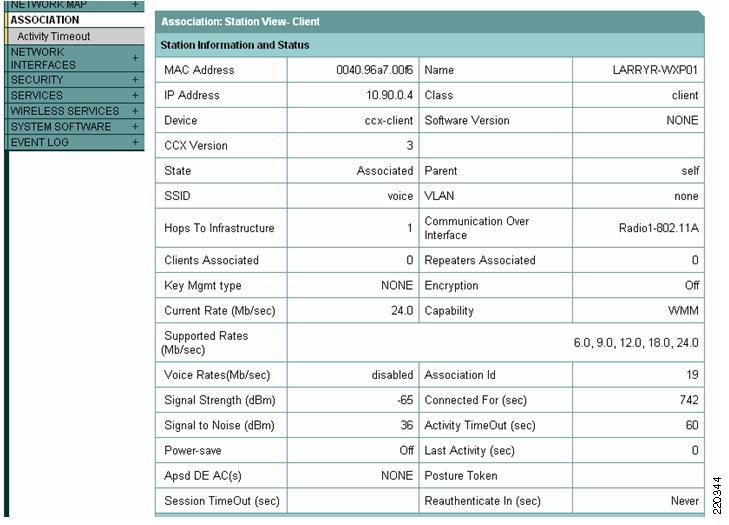Image resolution: width=729 pixels, height=525 pixels.
Task: Click the Key Mgmt type value NONE
Action: pyautogui.click(x=397, y=286)
